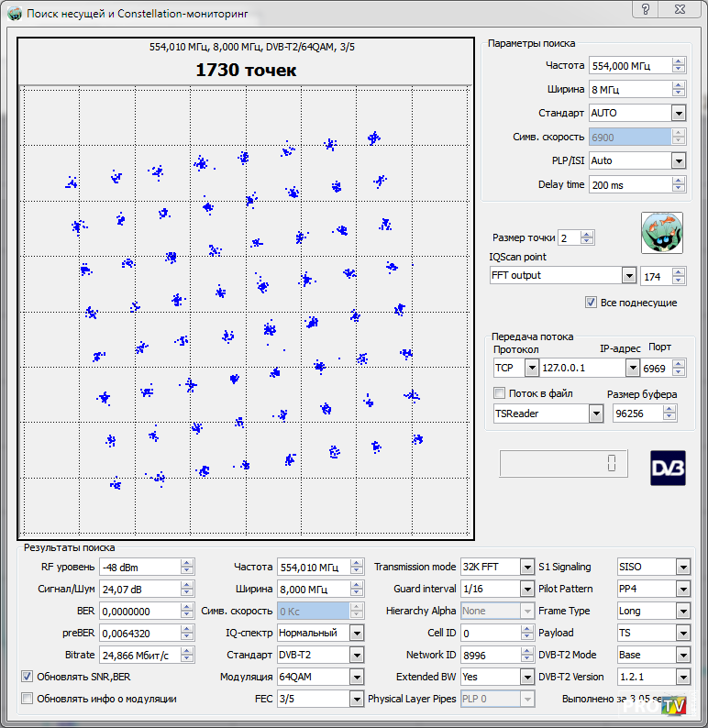Click the cartoon avatar icon button
Screen dimensions: 708x728
(x=661, y=232)
